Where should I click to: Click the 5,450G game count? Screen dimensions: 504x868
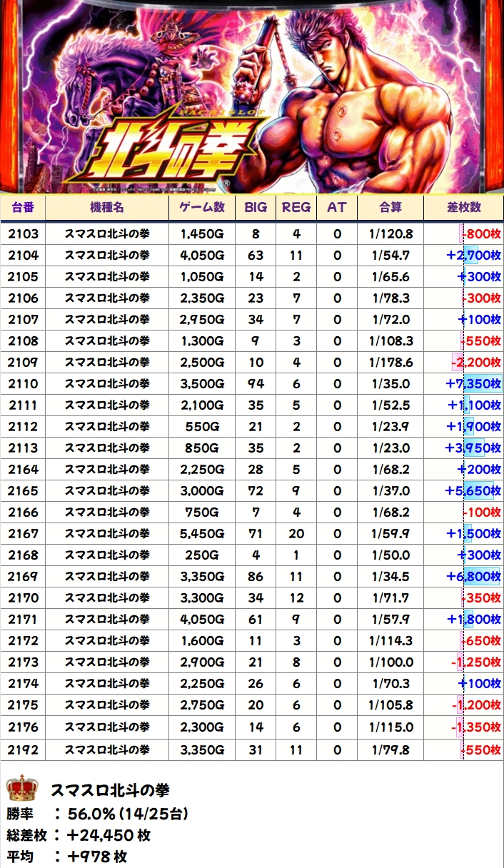[x=202, y=533]
